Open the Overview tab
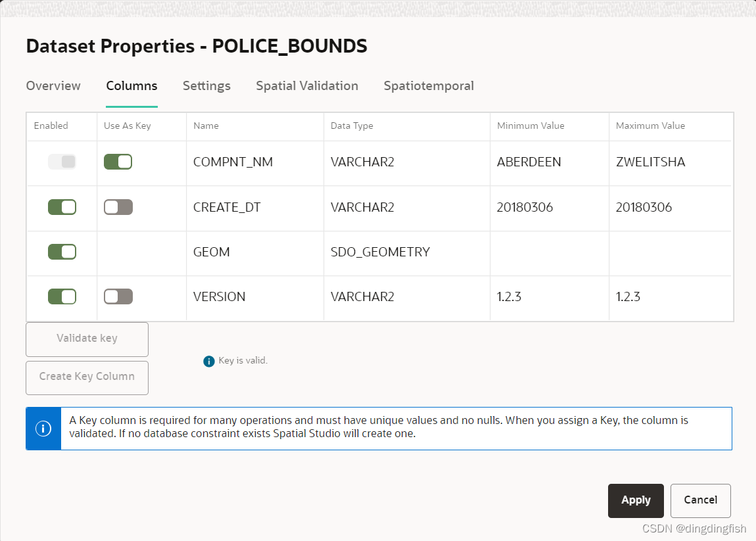Viewport: 756px width, 541px height. pos(53,86)
